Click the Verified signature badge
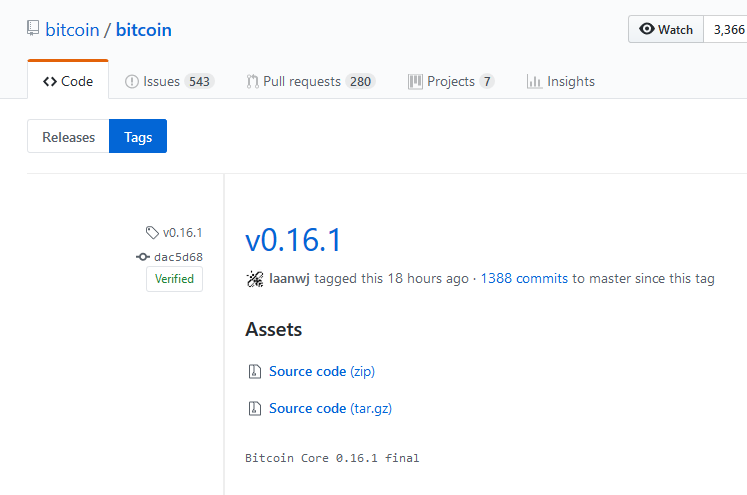This screenshot has width=747, height=495. tap(174, 279)
